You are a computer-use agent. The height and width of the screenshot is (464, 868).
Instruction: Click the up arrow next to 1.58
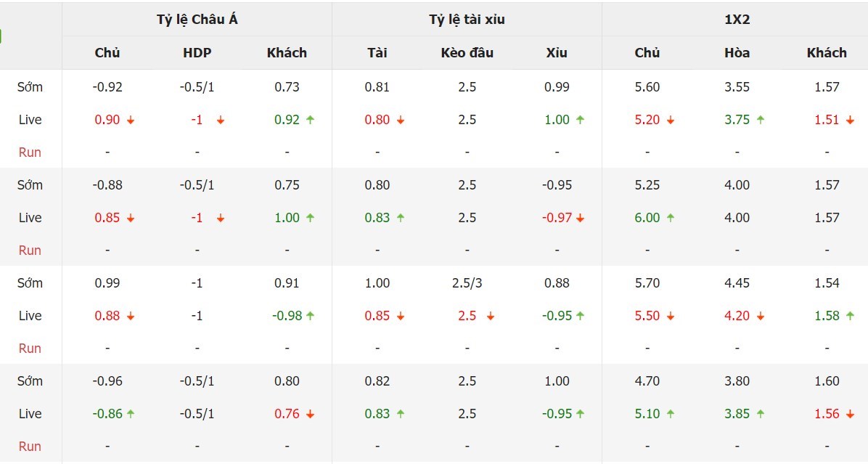(x=851, y=317)
